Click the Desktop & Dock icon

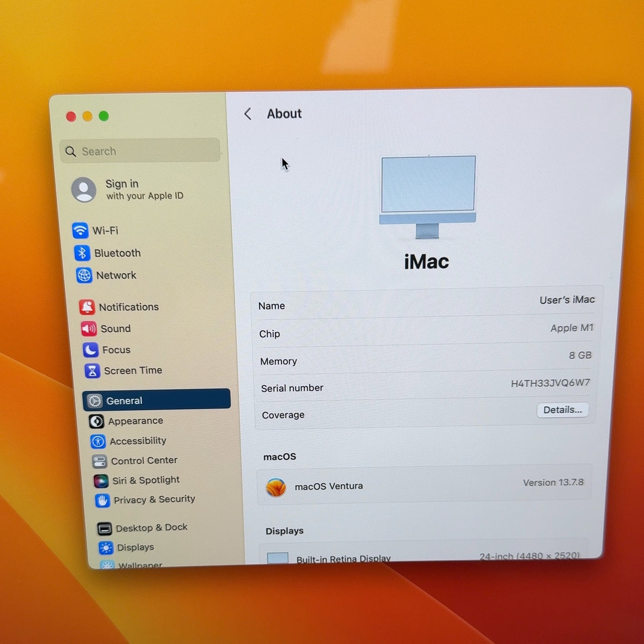[105, 529]
